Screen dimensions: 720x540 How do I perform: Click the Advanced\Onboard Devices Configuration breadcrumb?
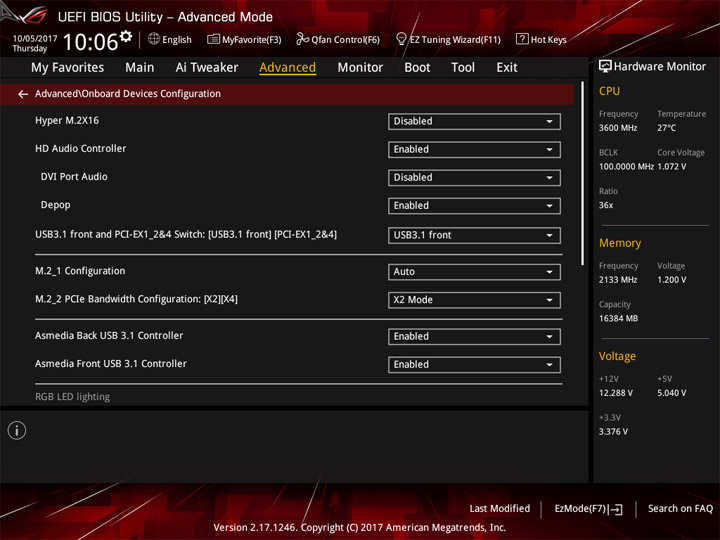128,94
